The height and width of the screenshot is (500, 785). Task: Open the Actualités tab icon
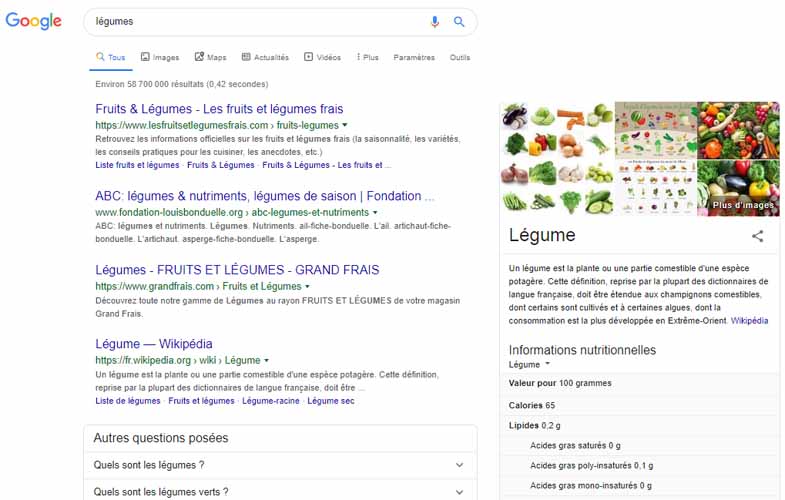[246, 57]
